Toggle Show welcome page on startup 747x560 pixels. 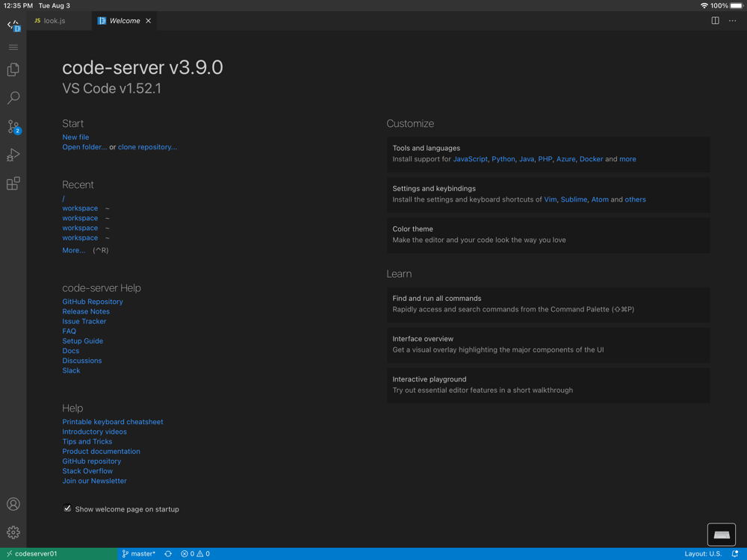(x=67, y=508)
